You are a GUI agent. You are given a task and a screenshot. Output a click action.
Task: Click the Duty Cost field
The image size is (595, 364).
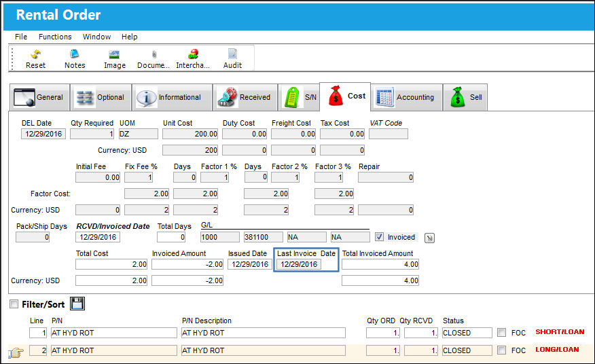coord(245,134)
